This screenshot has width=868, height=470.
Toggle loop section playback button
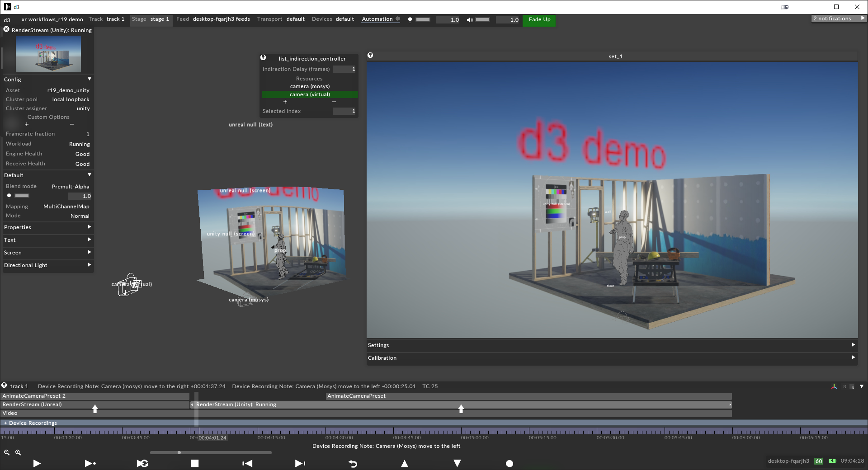click(142, 463)
